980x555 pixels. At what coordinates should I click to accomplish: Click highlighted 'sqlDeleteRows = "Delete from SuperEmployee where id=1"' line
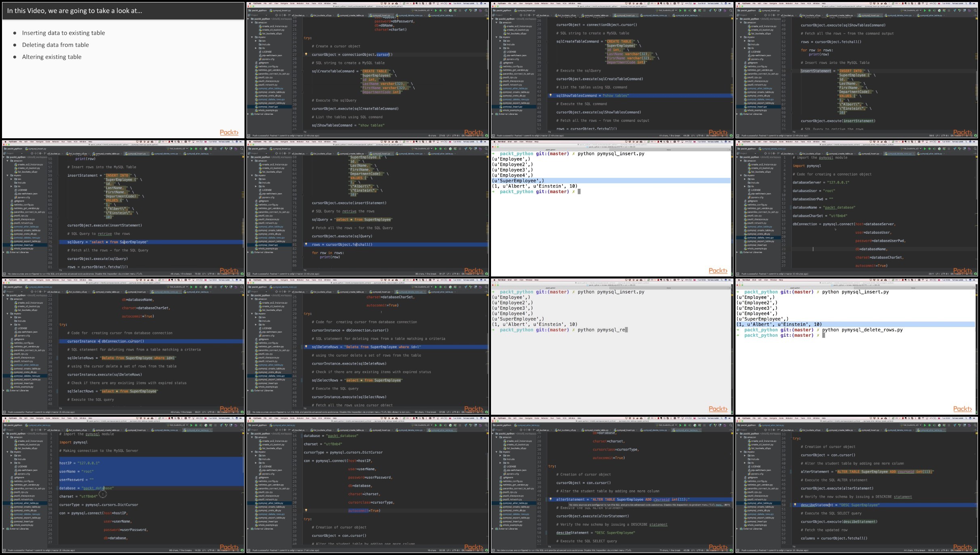click(x=395, y=347)
